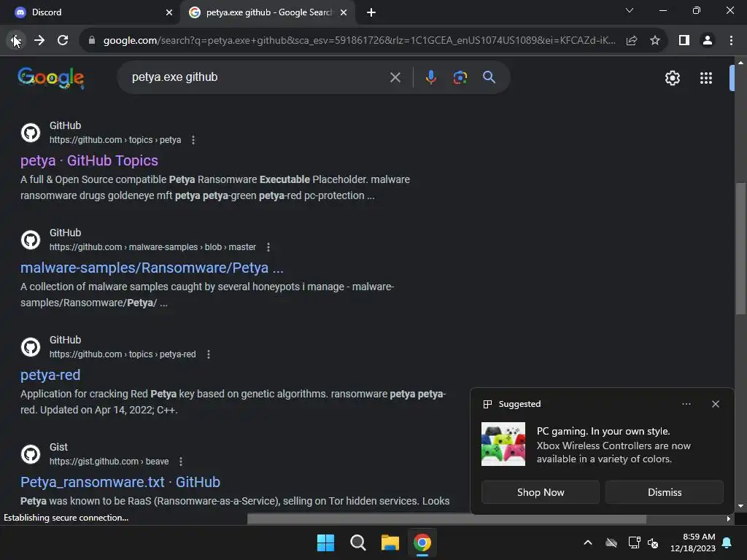Search by image with Google Lens

click(x=460, y=77)
